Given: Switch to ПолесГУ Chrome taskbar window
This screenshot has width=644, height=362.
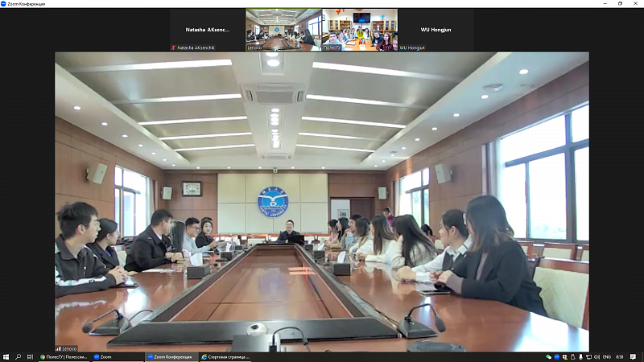Looking at the screenshot, I should [x=63, y=356].
